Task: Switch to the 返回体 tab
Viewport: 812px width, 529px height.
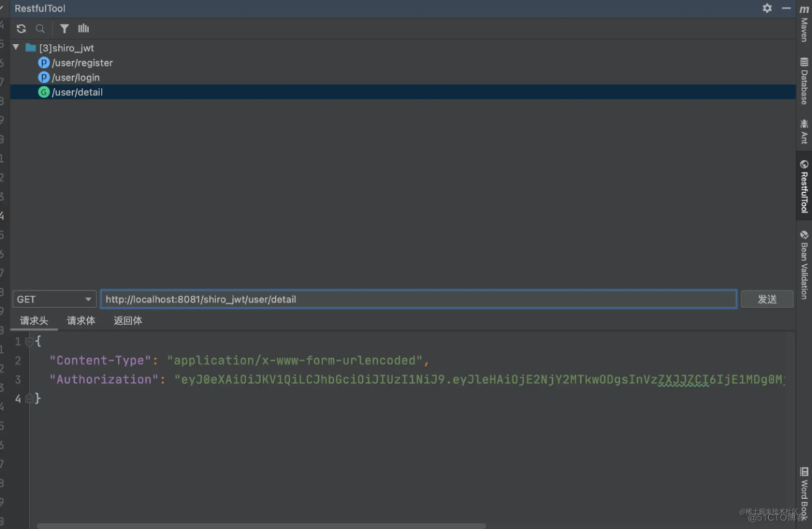Action: 128,320
